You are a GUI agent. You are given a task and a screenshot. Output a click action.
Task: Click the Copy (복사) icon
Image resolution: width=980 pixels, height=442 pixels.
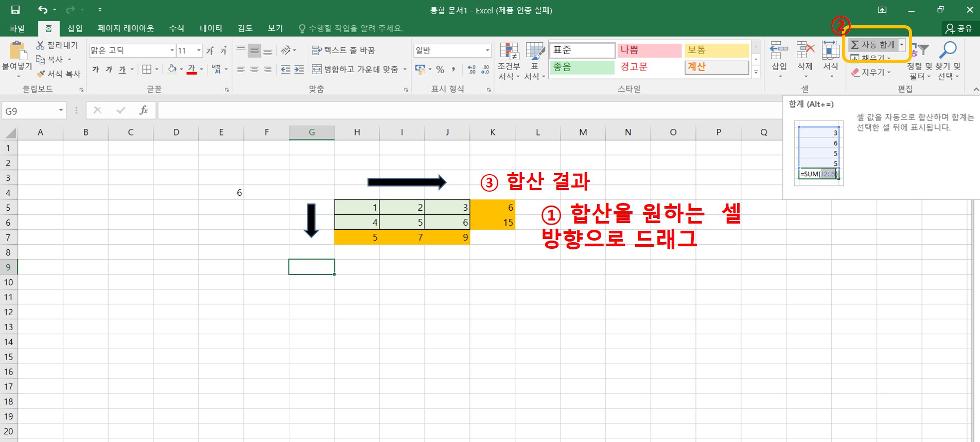coord(40,59)
